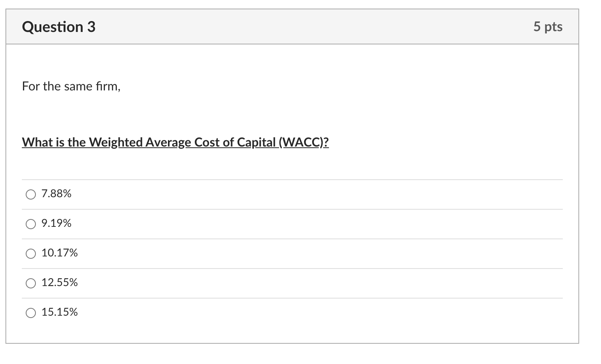Select the 7.88% radio button

(x=30, y=194)
